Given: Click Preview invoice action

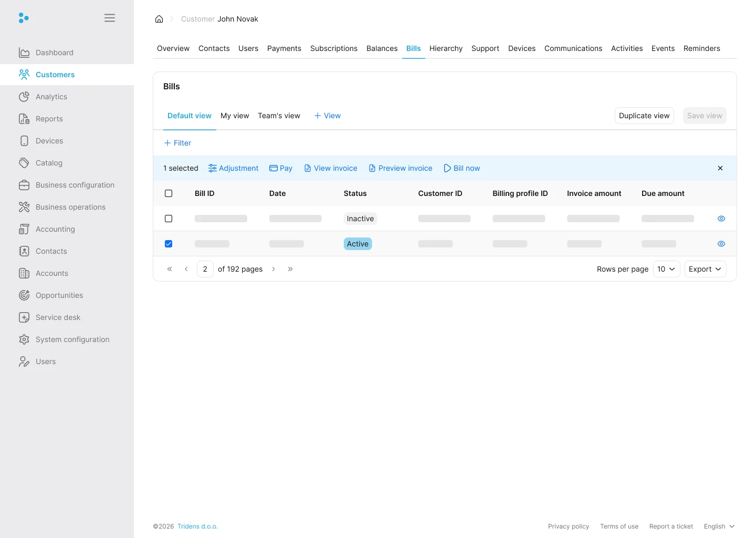Looking at the screenshot, I should tap(401, 168).
